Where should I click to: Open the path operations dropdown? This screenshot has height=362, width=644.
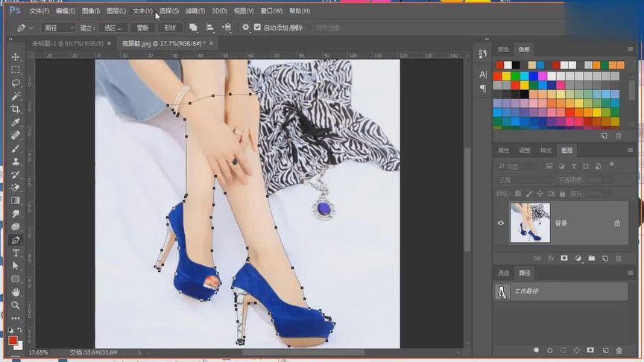194,28
